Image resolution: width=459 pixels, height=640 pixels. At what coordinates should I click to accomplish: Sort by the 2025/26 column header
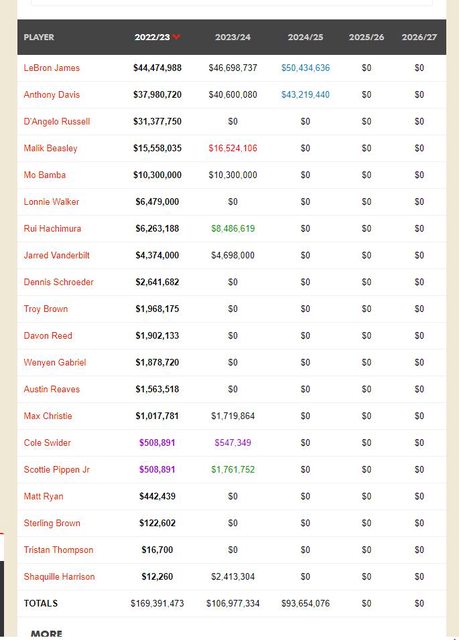366,37
